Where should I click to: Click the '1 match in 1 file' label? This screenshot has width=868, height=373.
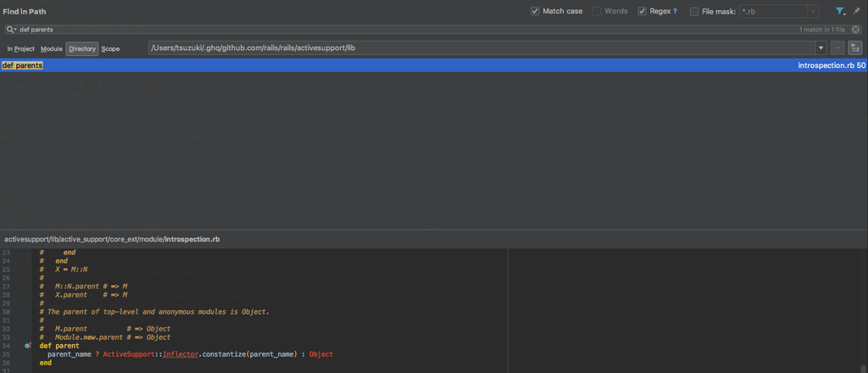[x=822, y=30]
